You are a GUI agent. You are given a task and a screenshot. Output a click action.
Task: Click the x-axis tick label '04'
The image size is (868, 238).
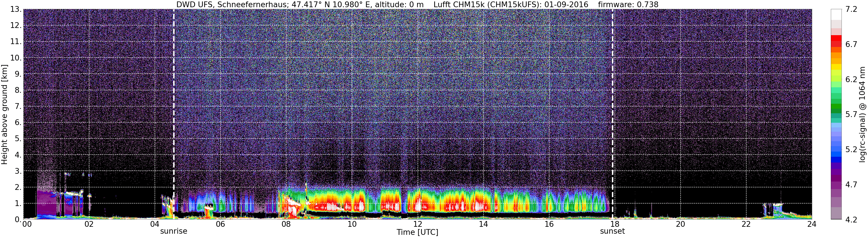[x=155, y=224]
